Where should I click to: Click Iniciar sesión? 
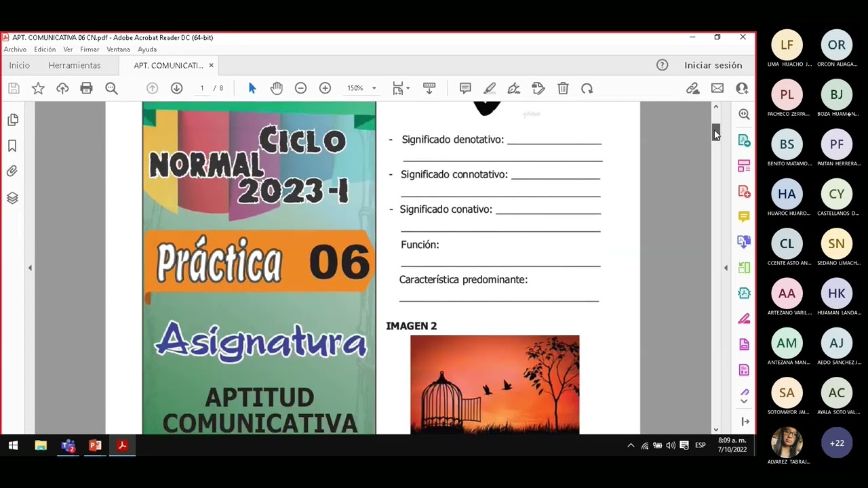713,65
